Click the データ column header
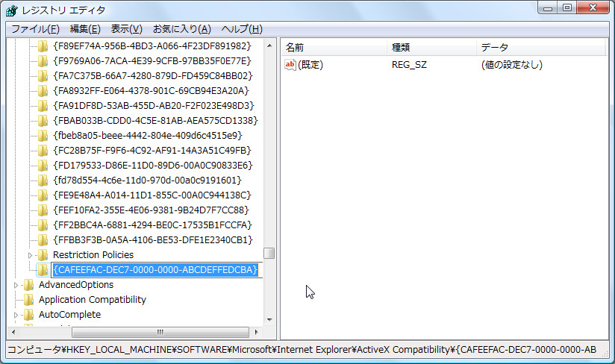This screenshot has height=364, width=615. pos(541,48)
